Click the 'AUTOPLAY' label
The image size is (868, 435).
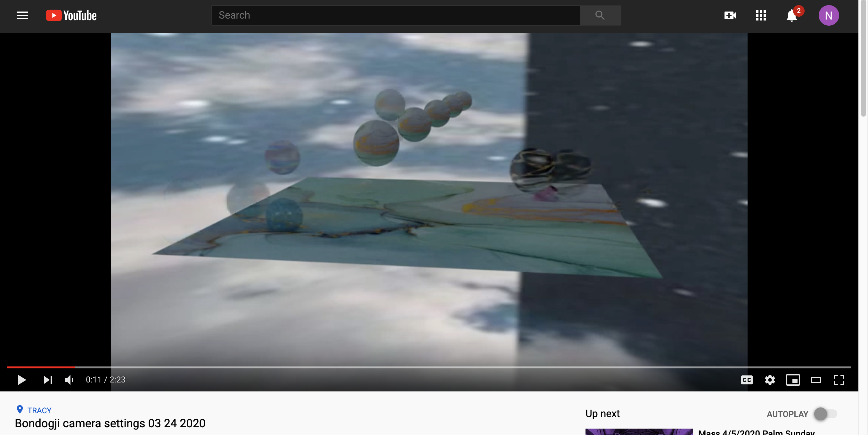787,414
